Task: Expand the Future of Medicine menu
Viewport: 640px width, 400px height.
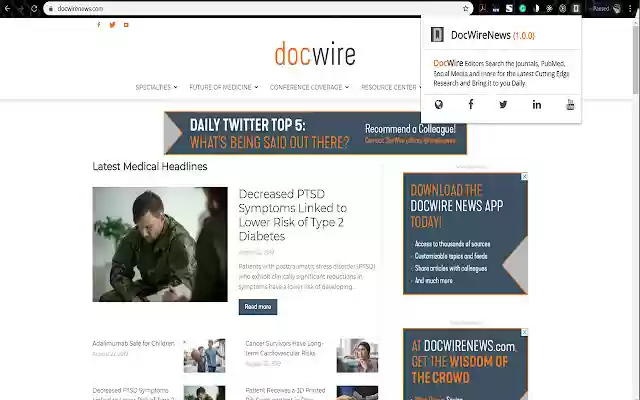Action: (224, 87)
